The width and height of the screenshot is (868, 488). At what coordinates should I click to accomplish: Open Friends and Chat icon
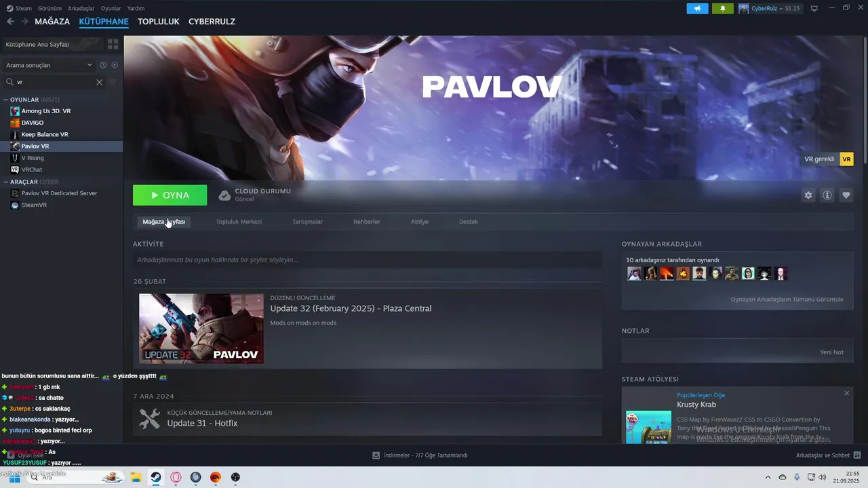(857, 455)
